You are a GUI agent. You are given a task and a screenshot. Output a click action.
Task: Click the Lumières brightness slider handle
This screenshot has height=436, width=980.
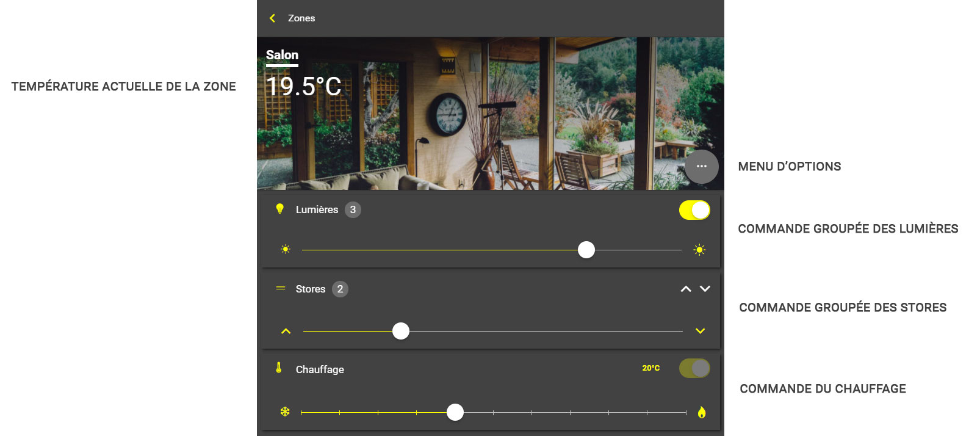(x=586, y=250)
